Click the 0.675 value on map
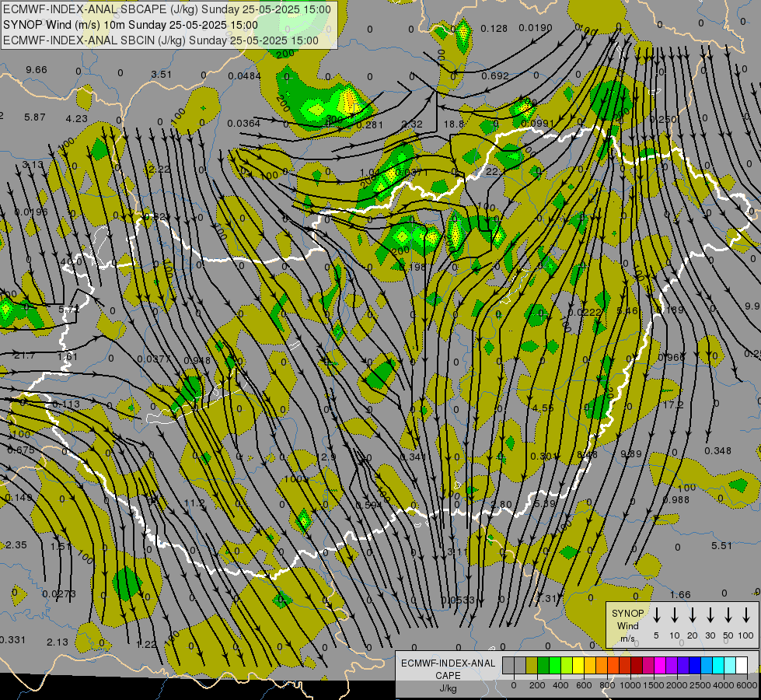 click(x=21, y=450)
